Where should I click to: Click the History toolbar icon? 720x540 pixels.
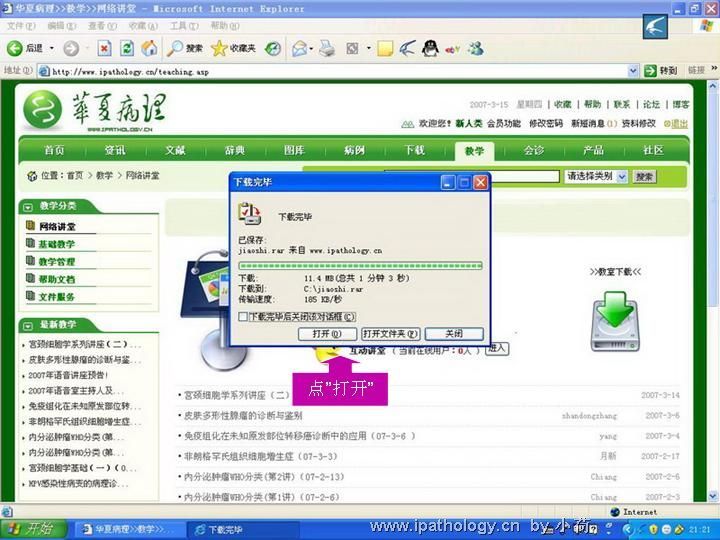273,48
